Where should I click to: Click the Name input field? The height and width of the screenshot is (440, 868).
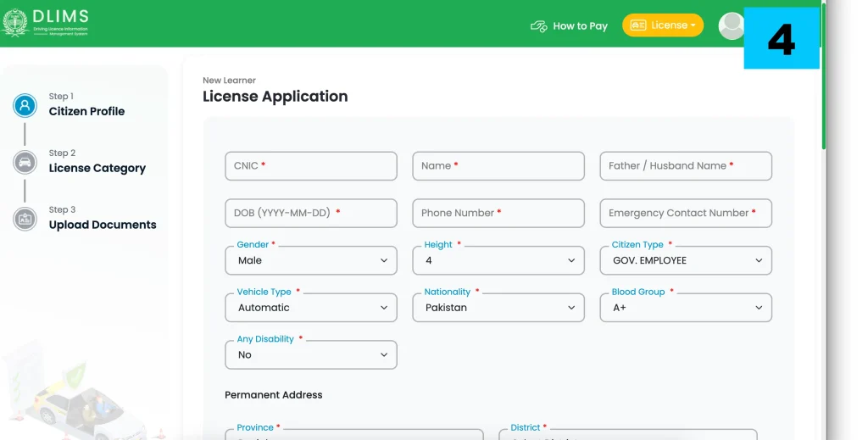tap(498, 166)
